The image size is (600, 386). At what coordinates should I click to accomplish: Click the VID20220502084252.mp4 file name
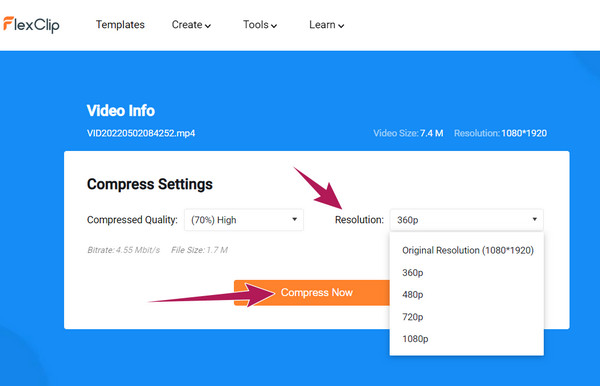point(141,133)
